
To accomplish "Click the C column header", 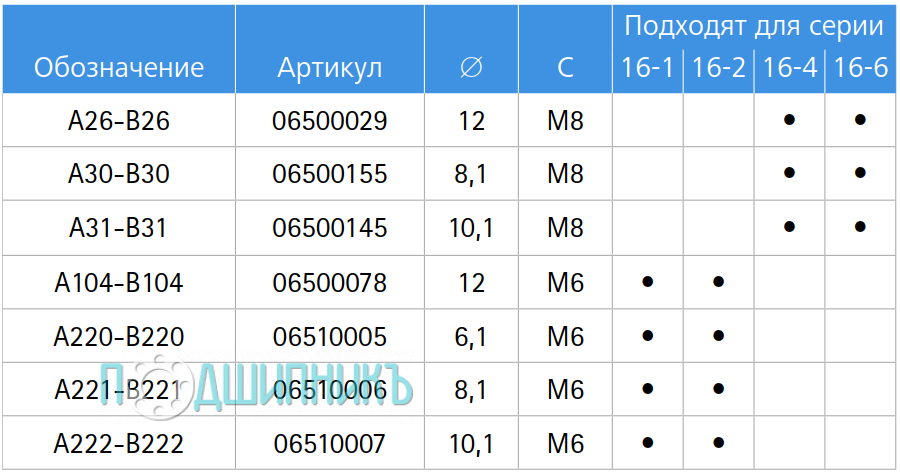I will pos(565,68).
